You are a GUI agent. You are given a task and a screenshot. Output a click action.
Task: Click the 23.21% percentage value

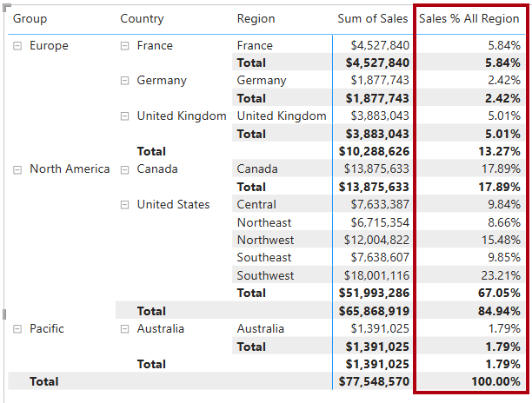pos(501,275)
